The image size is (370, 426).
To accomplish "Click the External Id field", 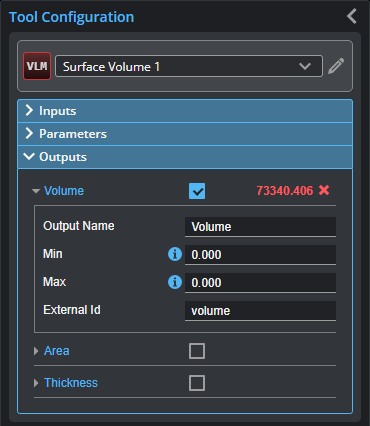I will [x=260, y=311].
